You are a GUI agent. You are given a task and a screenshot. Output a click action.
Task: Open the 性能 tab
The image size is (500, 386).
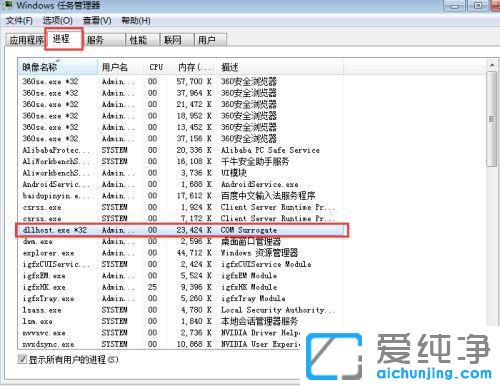143,40
